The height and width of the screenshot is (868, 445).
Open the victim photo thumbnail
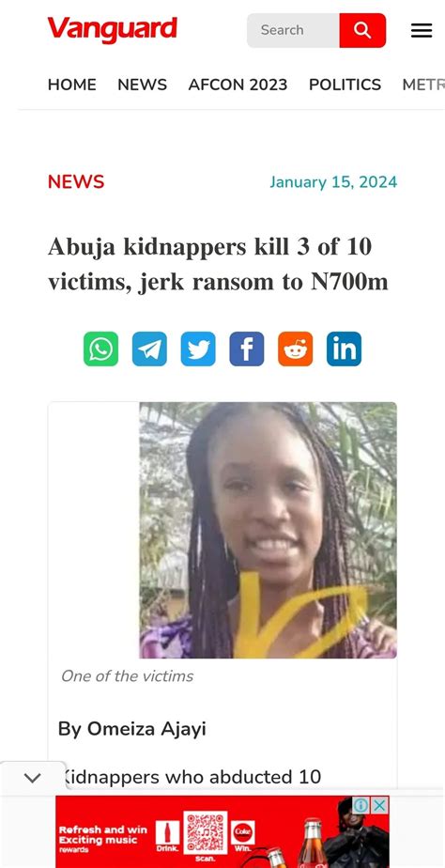click(268, 531)
